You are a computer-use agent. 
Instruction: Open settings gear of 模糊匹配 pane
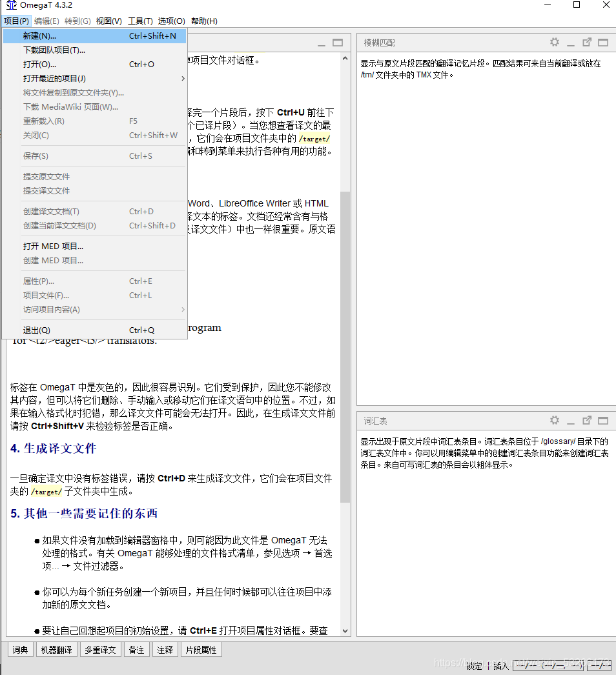(555, 42)
